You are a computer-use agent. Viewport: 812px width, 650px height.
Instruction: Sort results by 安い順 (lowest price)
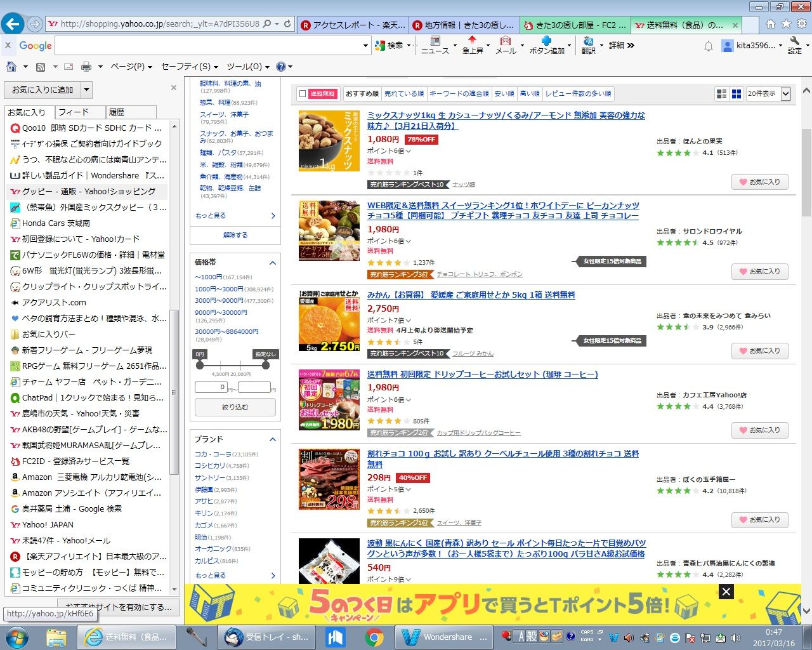coord(504,94)
